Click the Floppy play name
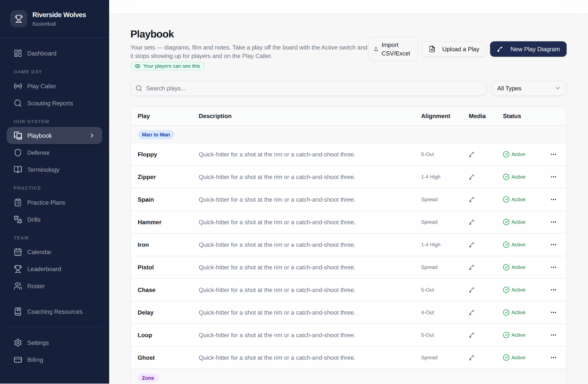The width and height of the screenshot is (588, 384). [x=147, y=155]
